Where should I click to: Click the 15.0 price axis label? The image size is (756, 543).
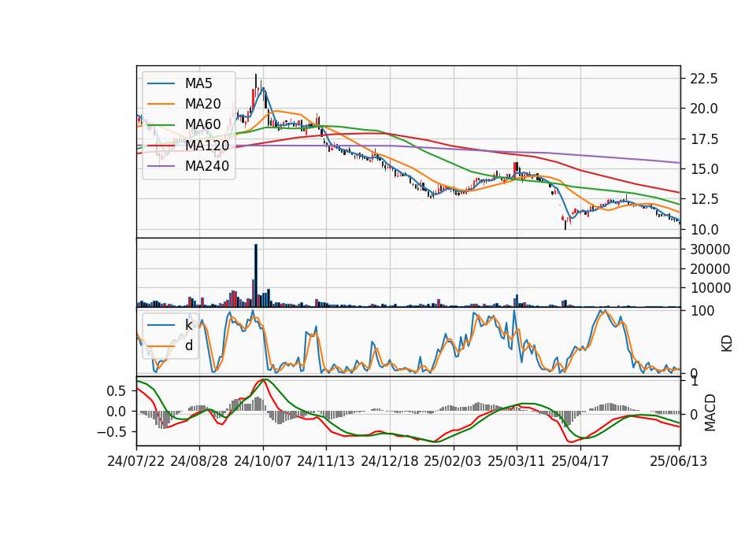(704, 169)
